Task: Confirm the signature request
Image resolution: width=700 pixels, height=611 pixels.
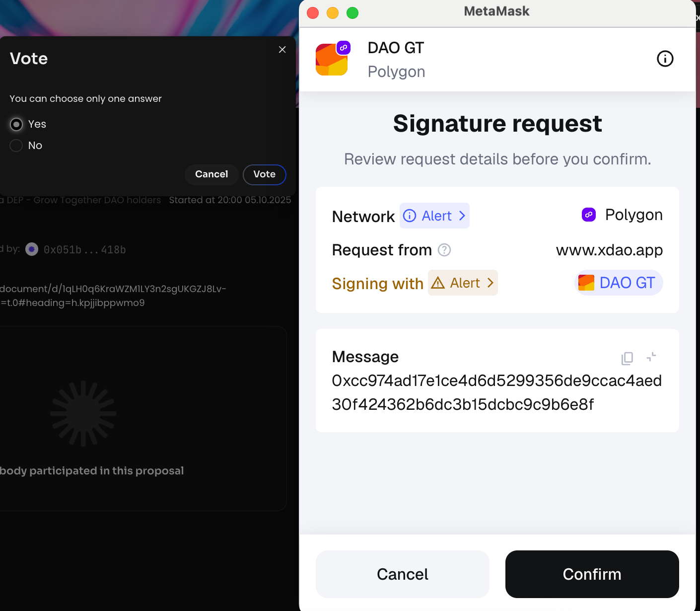Action: pyautogui.click(x=592, y=574)
